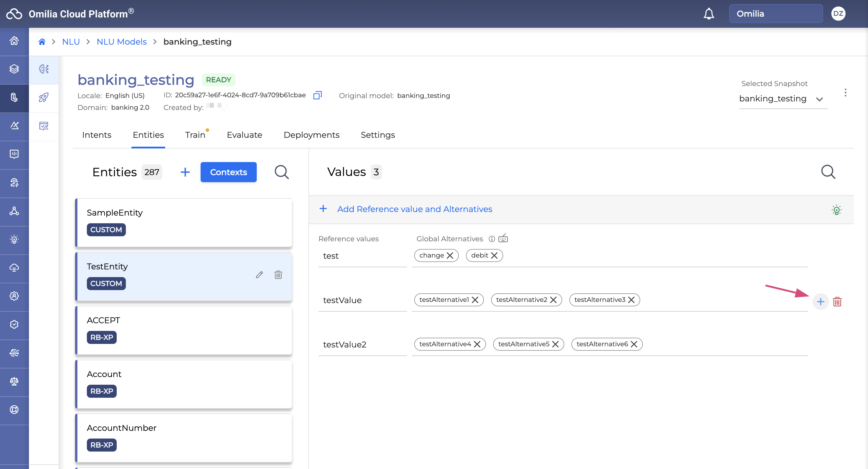Click the plus icon to add entity
This screenshot has height=469, width=868.
[x=185, y=172]
